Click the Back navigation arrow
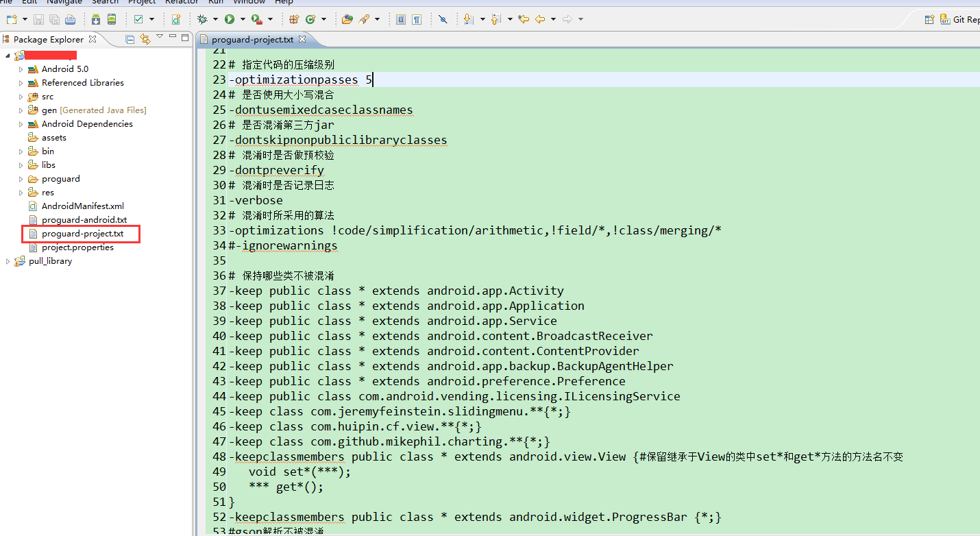Viewport: 980px width, 536px height. tap(540, 19)
